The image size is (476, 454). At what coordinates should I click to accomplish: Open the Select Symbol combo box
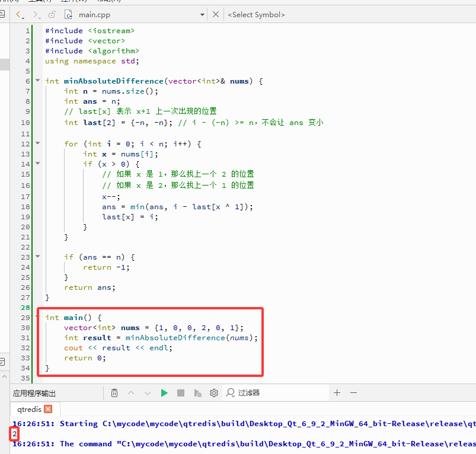(256, 15)
